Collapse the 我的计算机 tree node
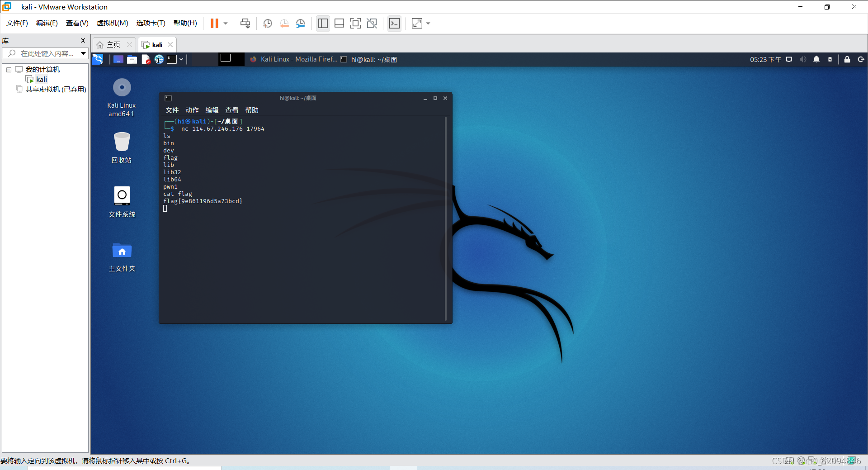The height and width of the screenshot is (470, 868). coord(9,70)
